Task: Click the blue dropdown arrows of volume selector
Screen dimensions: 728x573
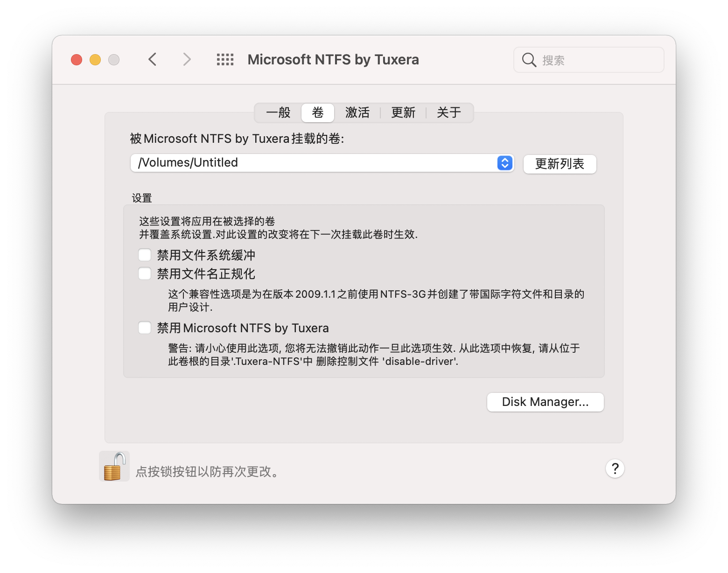Action: coord(505,163)
